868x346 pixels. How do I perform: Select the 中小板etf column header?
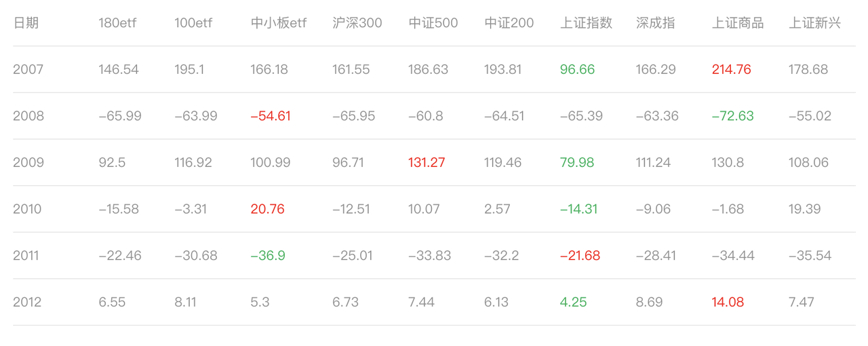click(x=278, y=23)
